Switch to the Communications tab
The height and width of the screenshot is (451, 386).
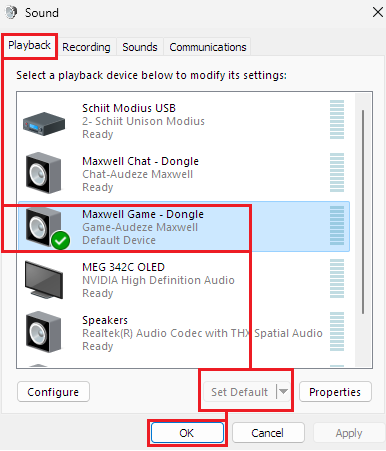click(x=208, y=47)
